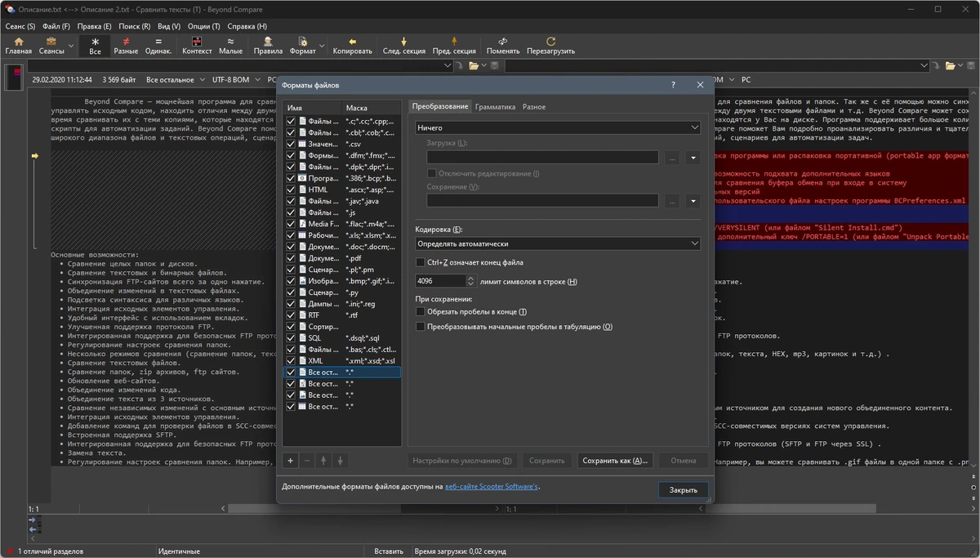Show identical lines with Одинак. button

pos(158,46)
